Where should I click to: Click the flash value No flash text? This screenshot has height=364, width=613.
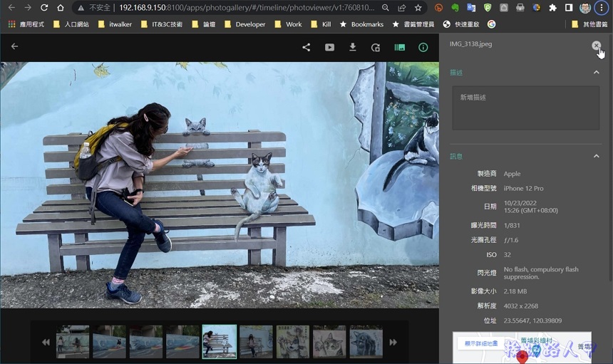pyautogui.click(x=541, y=273)
